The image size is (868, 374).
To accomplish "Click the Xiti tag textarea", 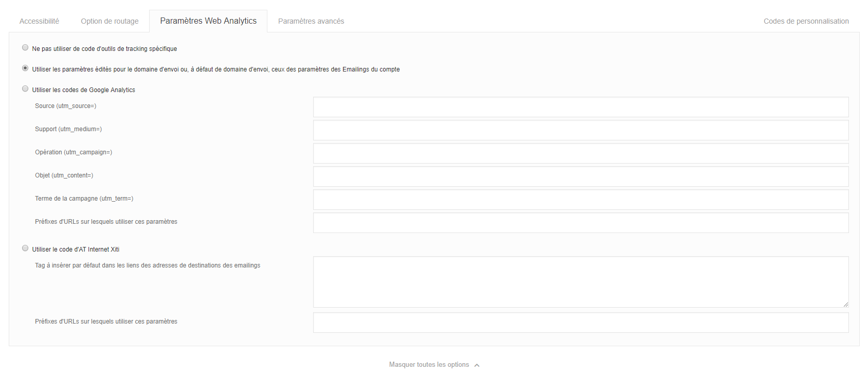I will [x=581, y=282].
